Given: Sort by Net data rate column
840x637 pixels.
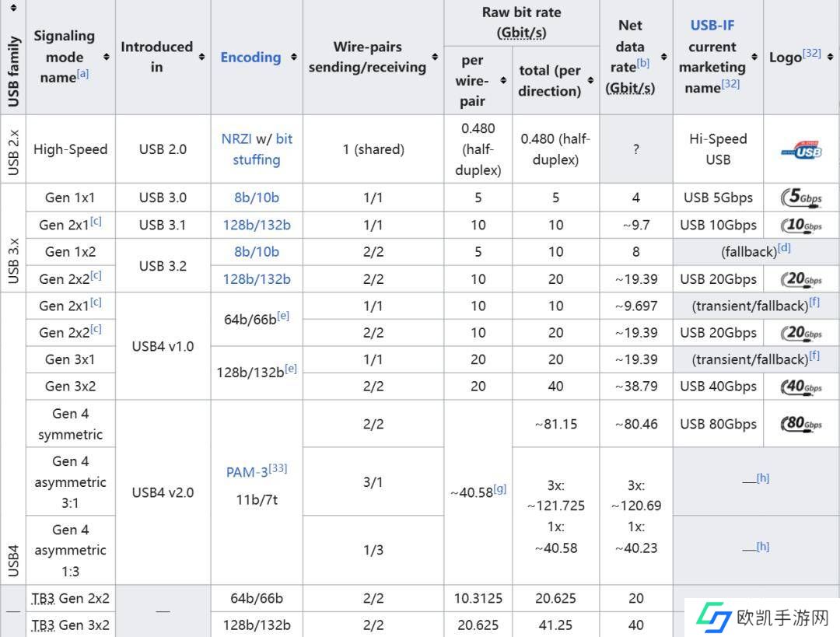Looking at the screenshot, I should [663, 57].
